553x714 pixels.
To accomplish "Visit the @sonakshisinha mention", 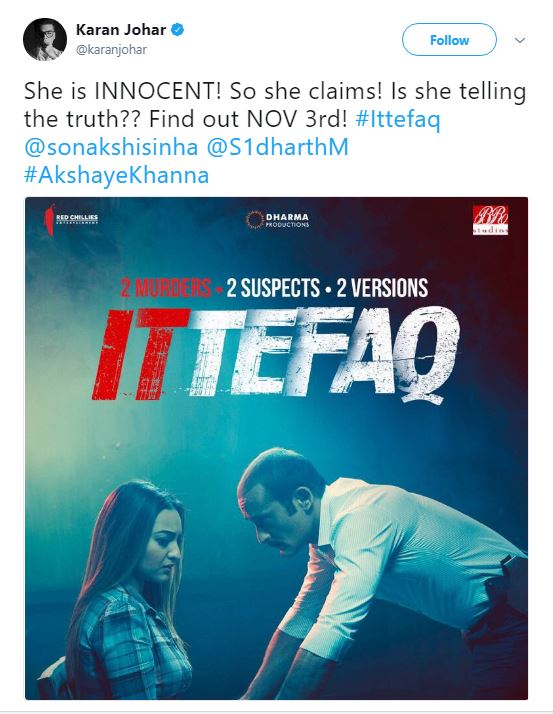I will [111, 147].
